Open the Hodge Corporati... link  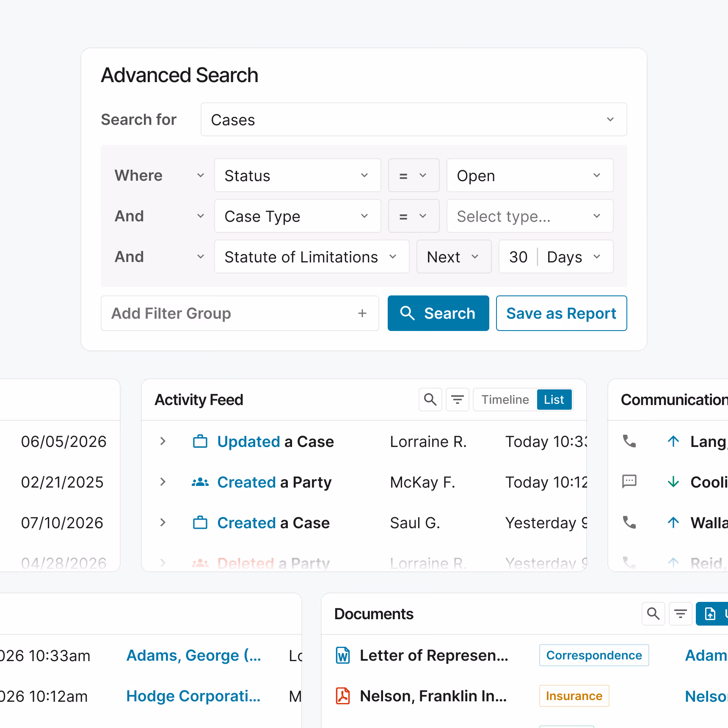coord(193,696)
